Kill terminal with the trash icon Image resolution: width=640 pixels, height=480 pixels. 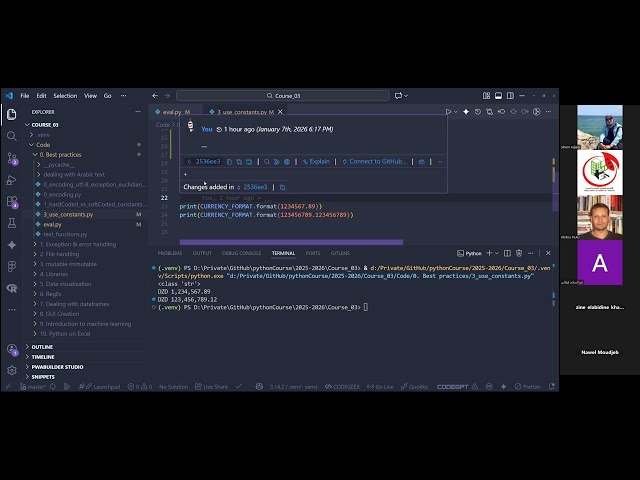pos(519,253)
